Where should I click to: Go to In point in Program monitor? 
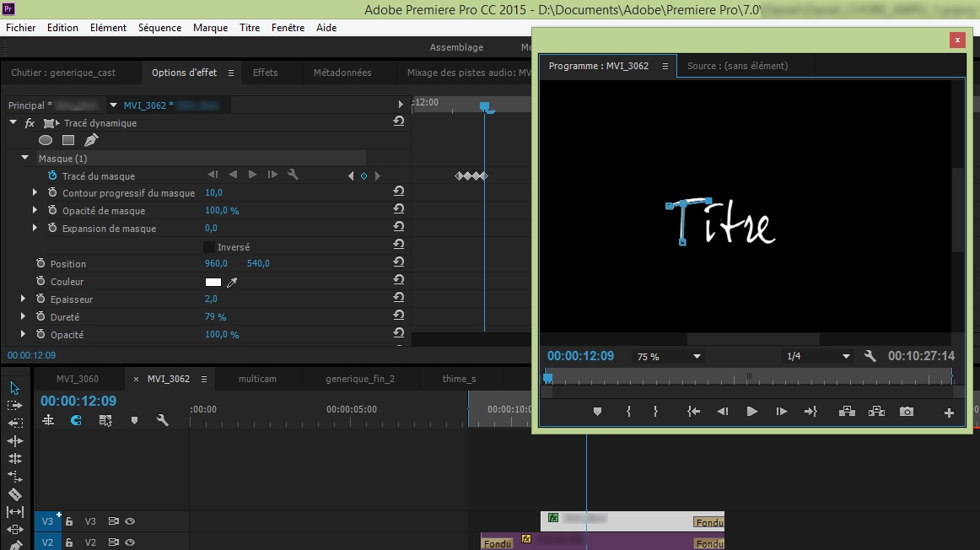(693, 412)
